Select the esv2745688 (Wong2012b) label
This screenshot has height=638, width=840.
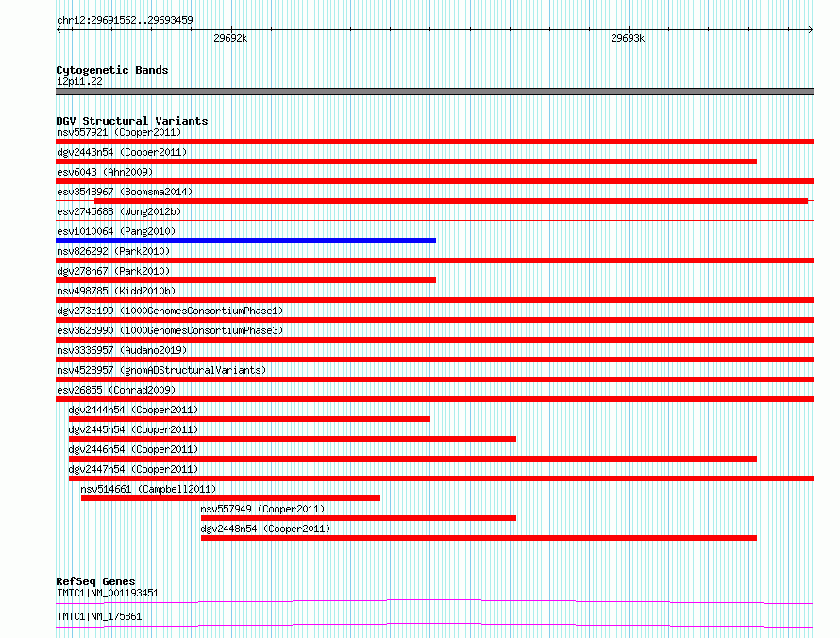pyautogui.click(x=119, y=211)
